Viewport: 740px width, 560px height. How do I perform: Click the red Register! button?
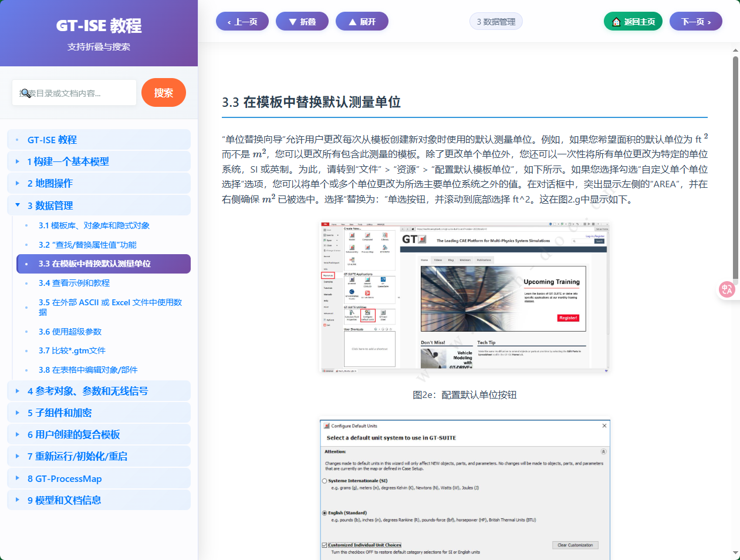(x=569, y=318)
